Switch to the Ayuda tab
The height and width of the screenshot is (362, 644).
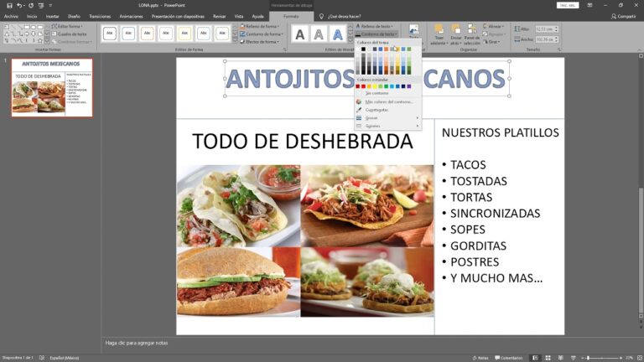coord(257,17)
